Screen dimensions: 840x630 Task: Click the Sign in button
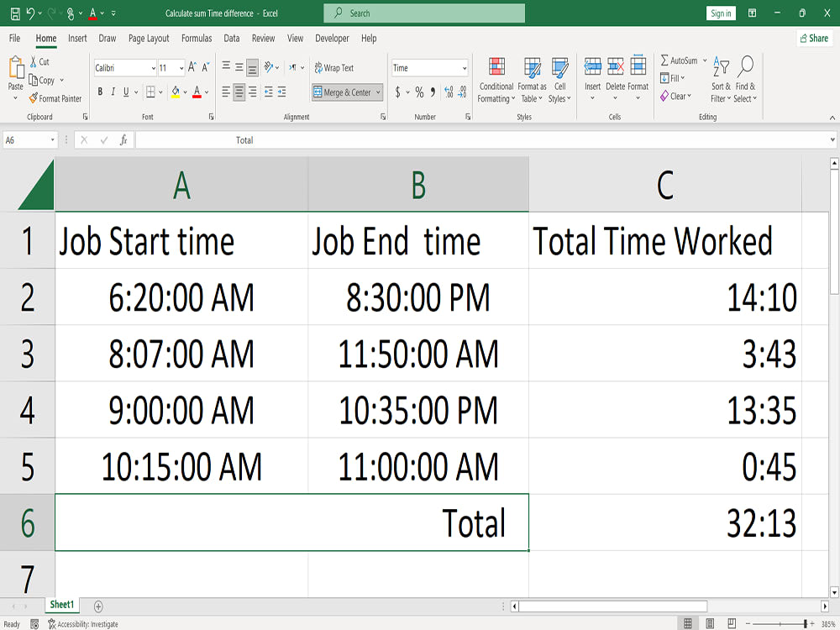(721, 13)
